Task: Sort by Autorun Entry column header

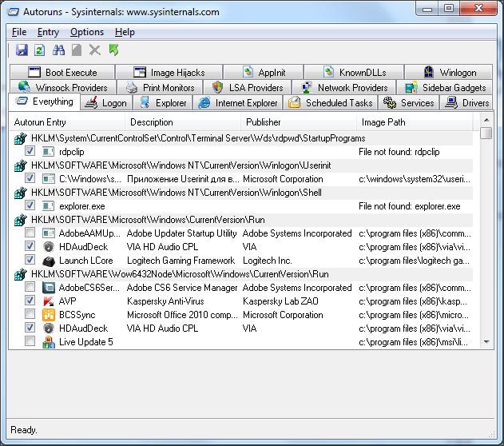Action: tap(68, 122)
